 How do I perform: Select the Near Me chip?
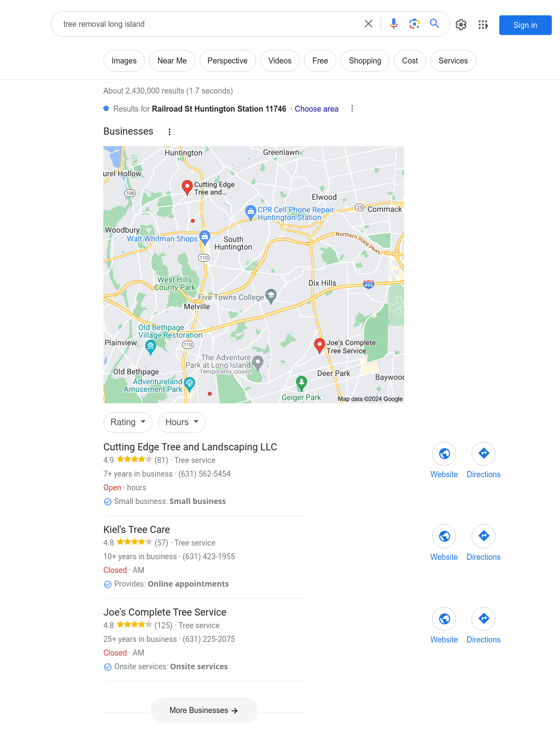pyautogui.click(x=172, y=61)
